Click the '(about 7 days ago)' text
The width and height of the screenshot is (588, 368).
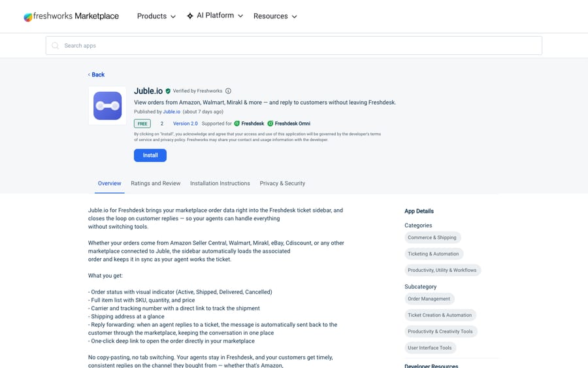tap(203, 112)
